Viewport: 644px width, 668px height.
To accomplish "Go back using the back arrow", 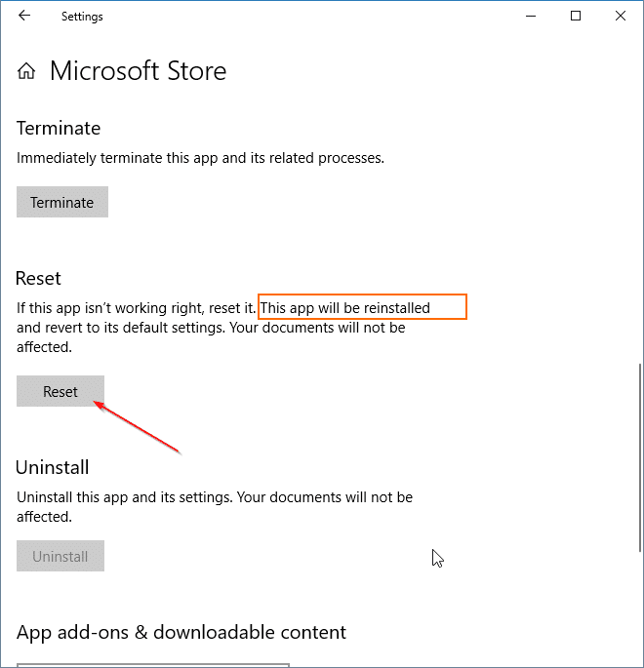I will click(x=24, y=16).
